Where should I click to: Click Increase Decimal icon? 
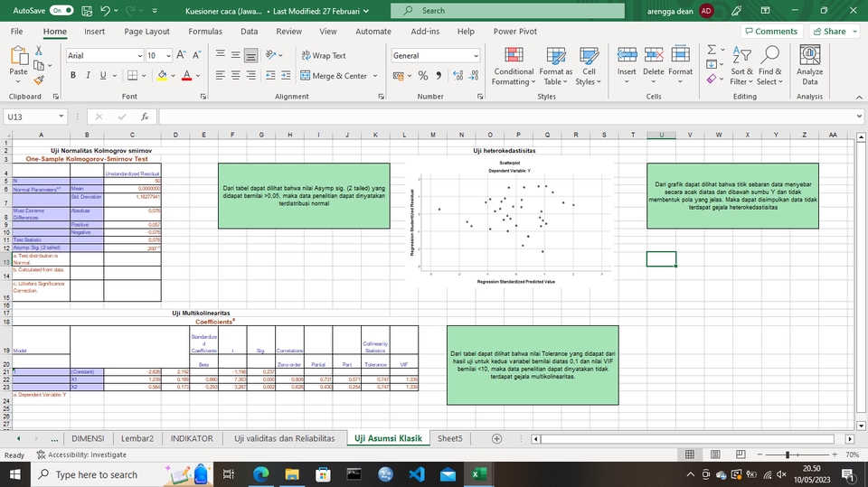[458, 76]
